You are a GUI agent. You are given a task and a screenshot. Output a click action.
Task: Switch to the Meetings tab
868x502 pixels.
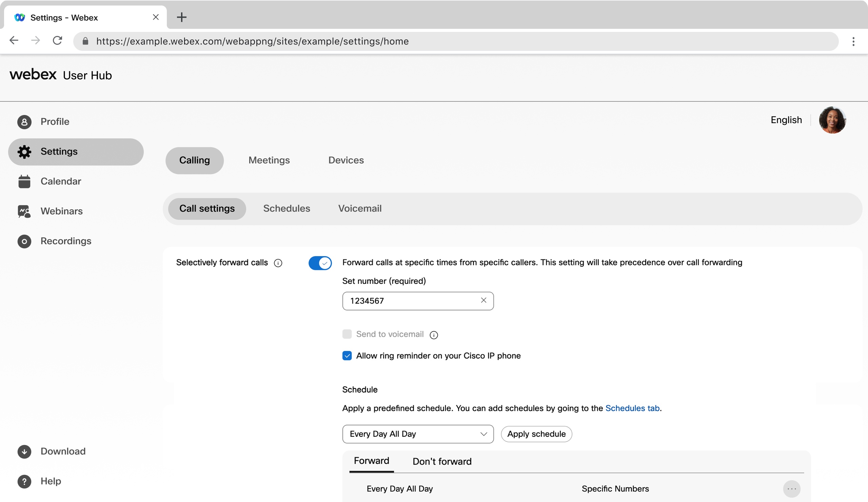point(270,160)
